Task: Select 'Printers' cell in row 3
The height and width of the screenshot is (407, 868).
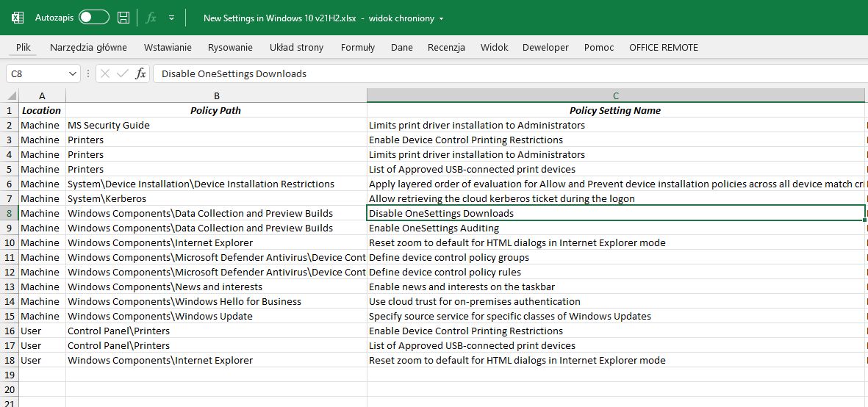Action: point(216,140)
